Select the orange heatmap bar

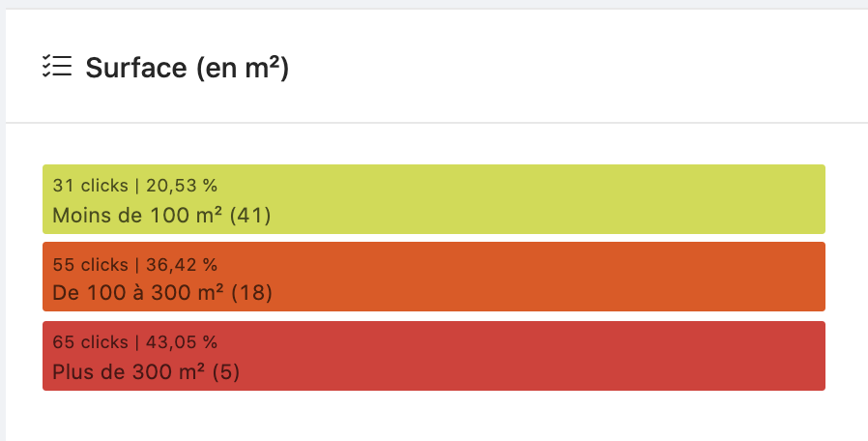tap(541, 277)
